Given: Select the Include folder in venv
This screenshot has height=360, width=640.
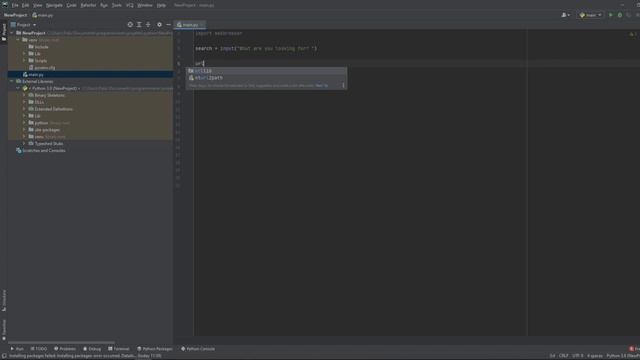Looking at the screenshot, I should click(x=42, y=47).
